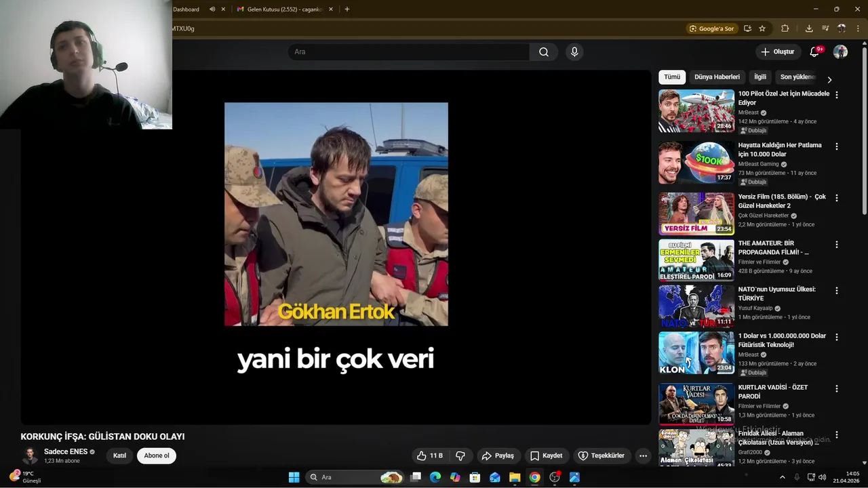Screen dimensions: 868x488
Task: Dislike the video with thumbs-down icon
Action: (x=460, y=455)
